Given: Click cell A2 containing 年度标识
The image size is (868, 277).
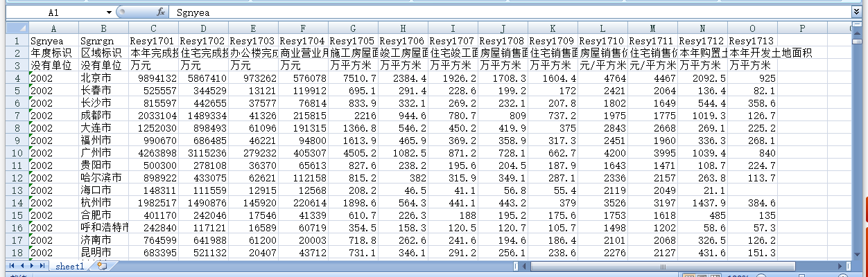Looking at the screenshot, I should pos(53,53).
